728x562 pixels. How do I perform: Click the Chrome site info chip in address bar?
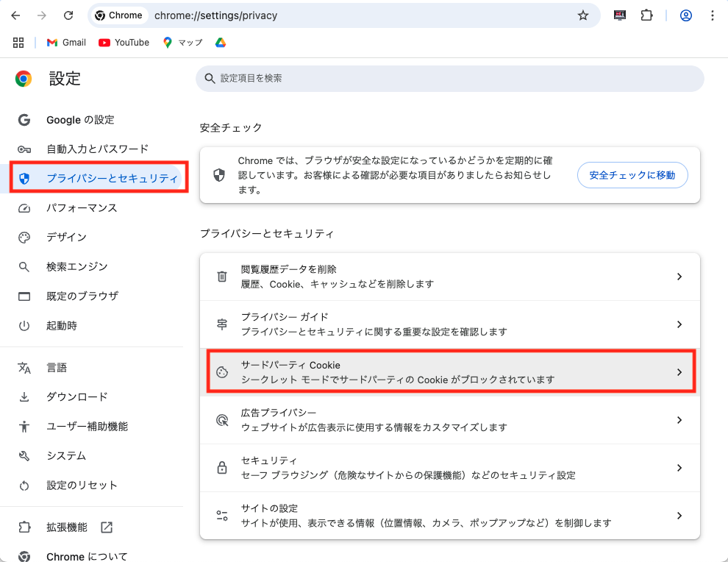pos(119,15)
